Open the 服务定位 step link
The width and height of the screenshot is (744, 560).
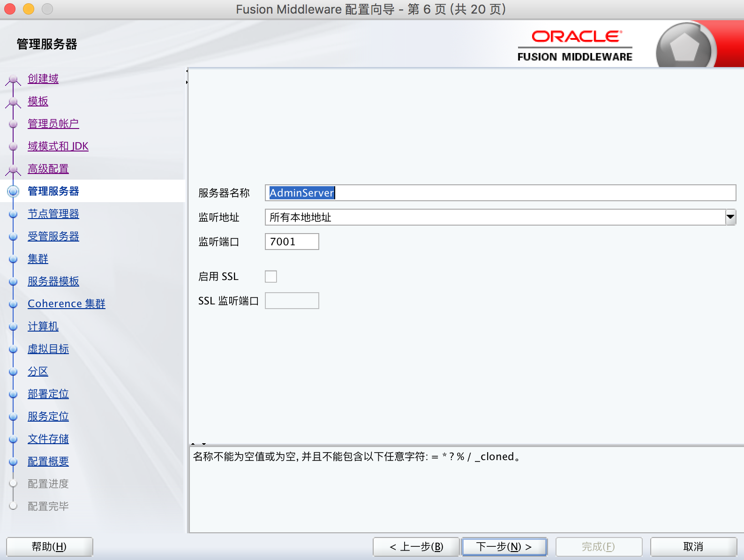click(x=48, y=416)
